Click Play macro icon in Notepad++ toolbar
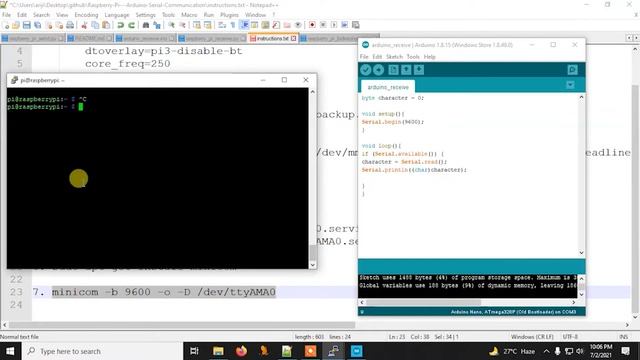Viewport: 640px width, 360px height. click(x=334, y=25)
